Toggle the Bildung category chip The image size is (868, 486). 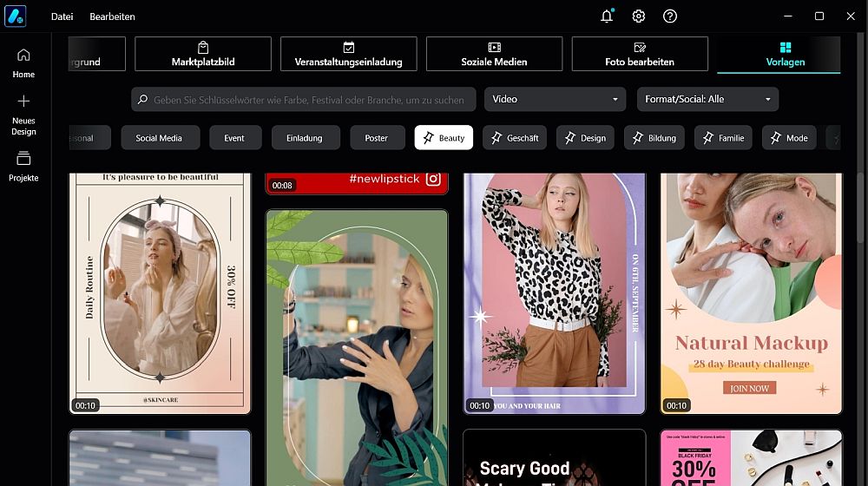click(x=654, y=138)
